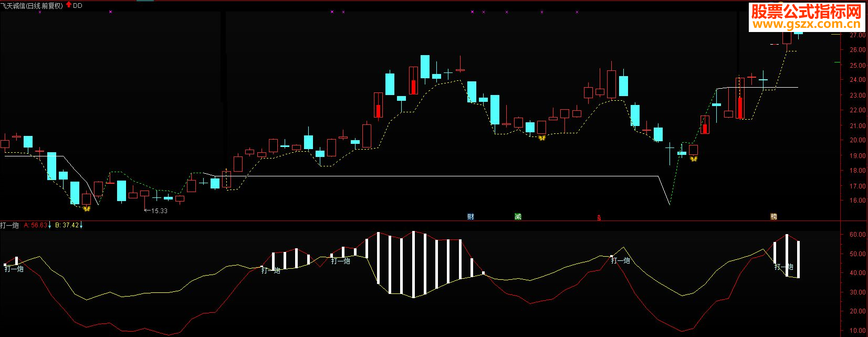Click the 22.00 price axis label

click(857, 110)
